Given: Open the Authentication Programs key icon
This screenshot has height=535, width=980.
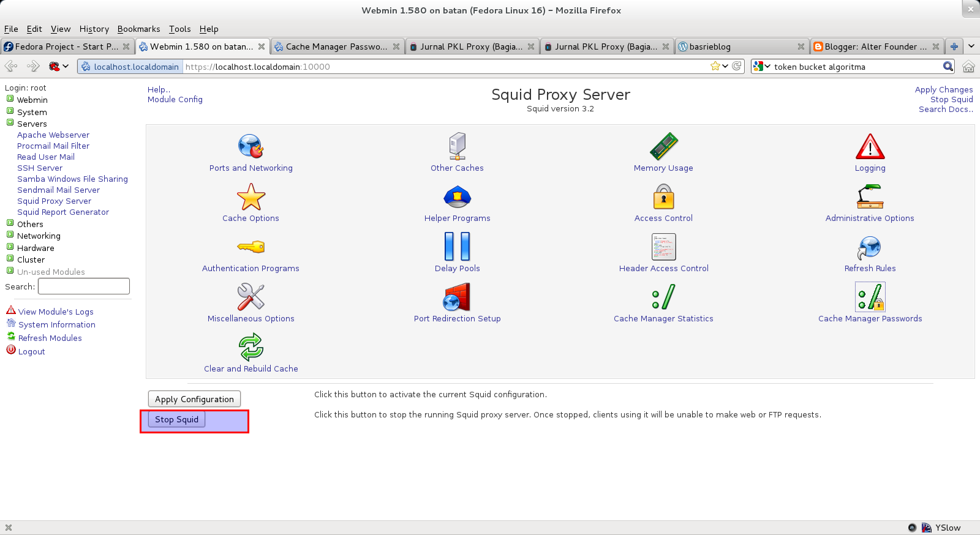Looking at the screenshot, I should point(251,247).
